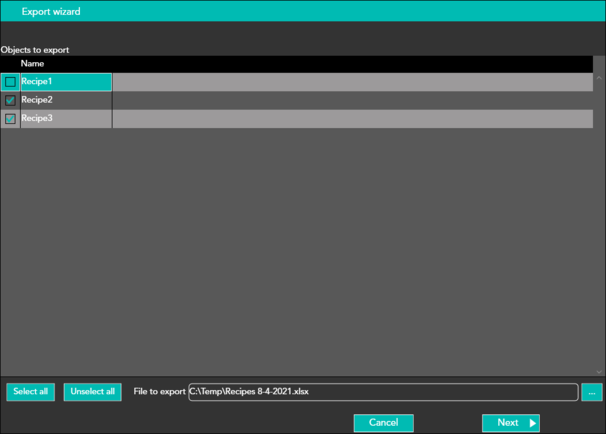Viewport: 606px width, 434px height.
Task: Check the Recipe1 checkbox
Action: pyautogui.click(x=10, y=82)
